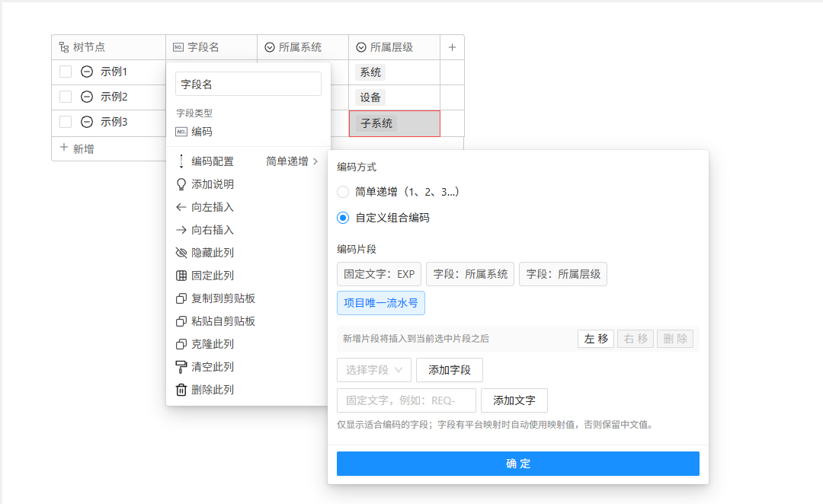
Task: Click the 系统 tag cell
Action: click(x=370, y=72)
